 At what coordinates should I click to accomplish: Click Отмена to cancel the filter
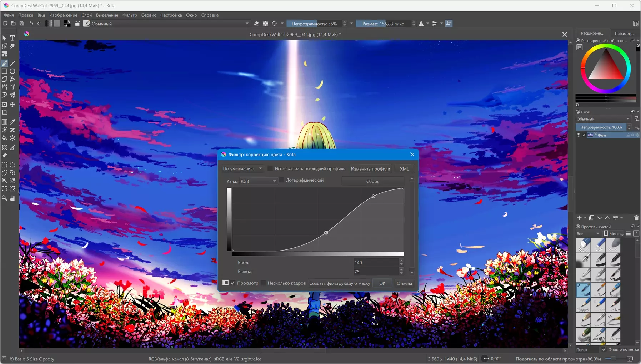pos(404,283)
